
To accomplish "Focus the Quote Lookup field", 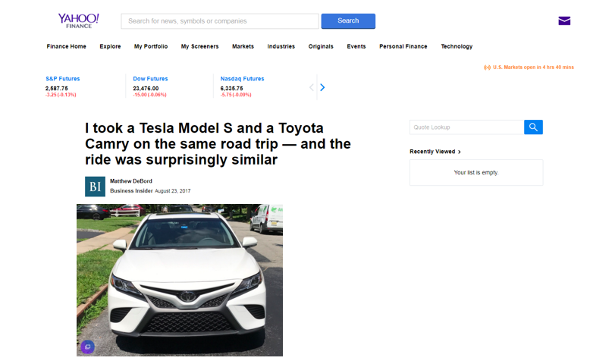I will [466, 127].
